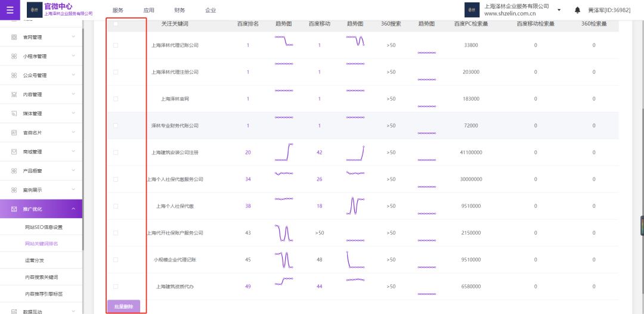
Task: Check the box for 上海泽林代理记账公司 row
Action: point(116,45)
